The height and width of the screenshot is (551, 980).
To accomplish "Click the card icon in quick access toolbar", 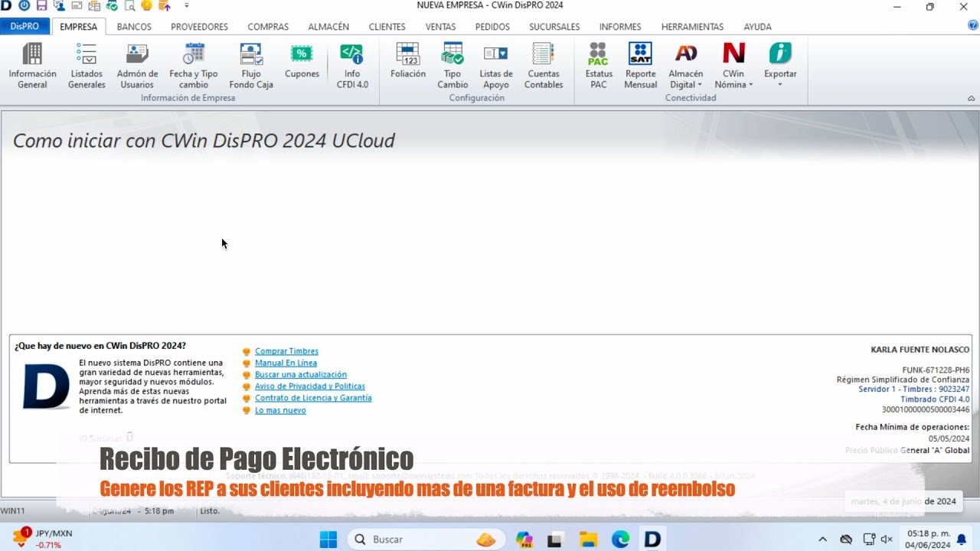I will (x=77, y=6).
